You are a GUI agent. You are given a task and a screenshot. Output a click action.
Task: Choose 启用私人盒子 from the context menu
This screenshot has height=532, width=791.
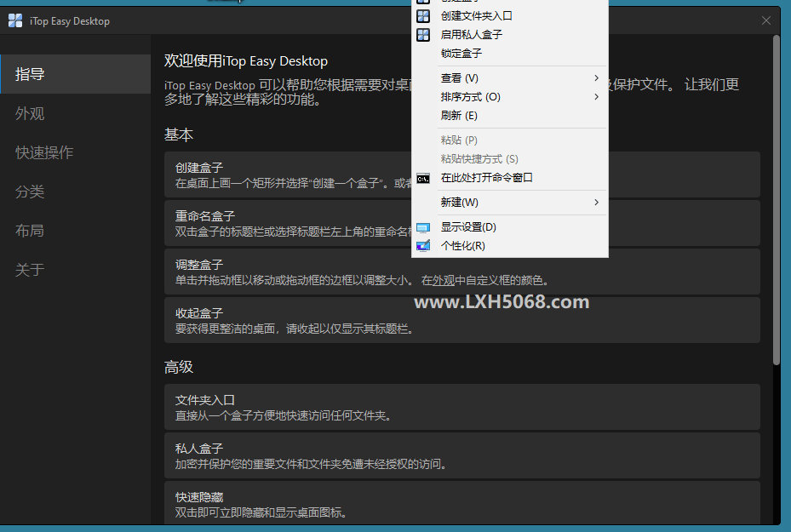(509, 35)
